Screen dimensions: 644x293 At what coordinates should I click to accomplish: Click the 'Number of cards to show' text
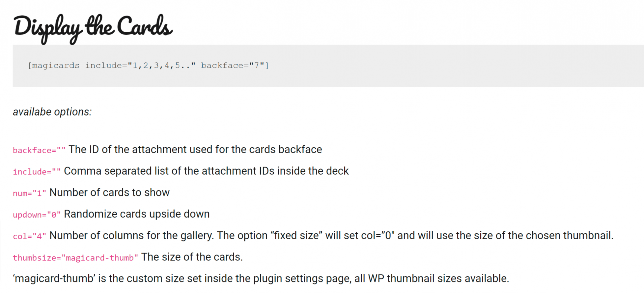click(x=109, y=193)
